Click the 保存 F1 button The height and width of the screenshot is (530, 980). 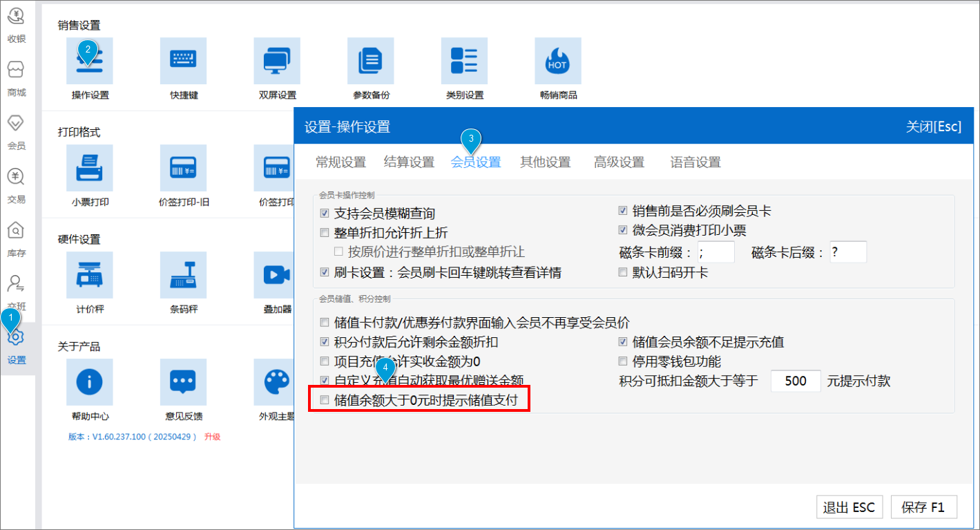pyautogui.click(x=923, y=507)
